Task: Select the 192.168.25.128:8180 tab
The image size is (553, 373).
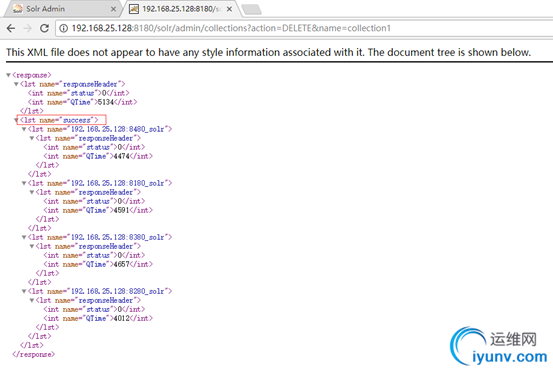Action: click(x=181, y=9)
